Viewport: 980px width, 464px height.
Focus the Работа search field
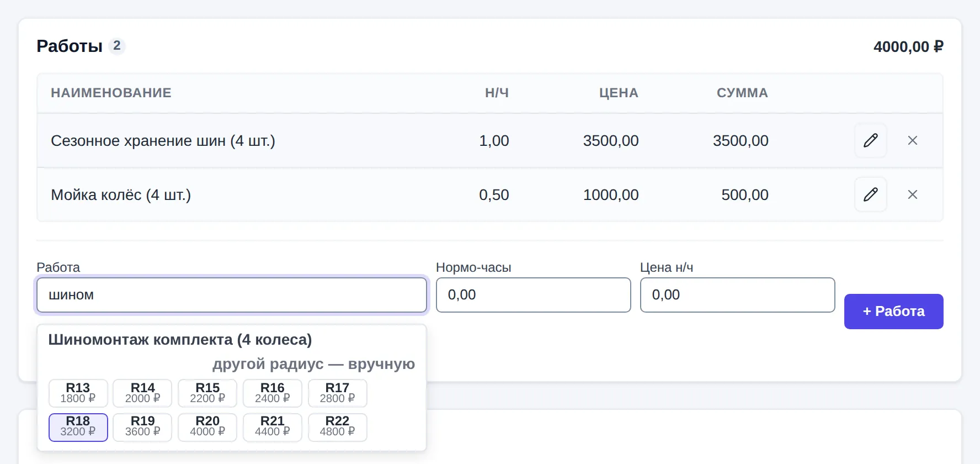click(232, 295)
